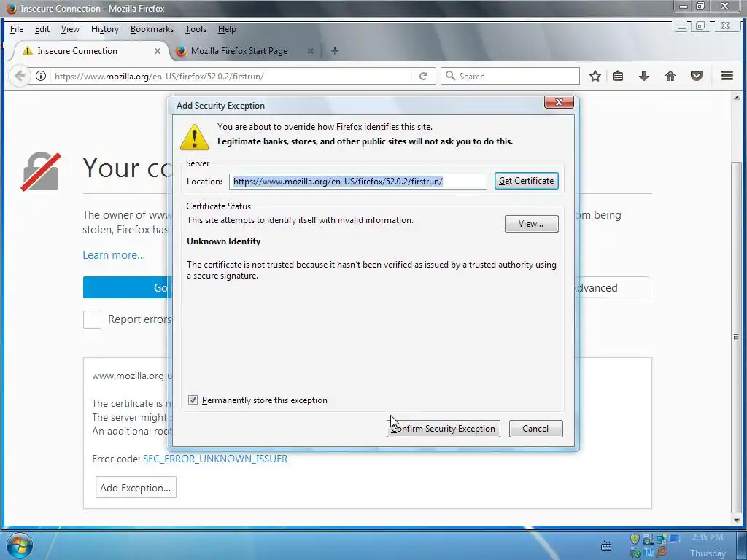Open the History menu
This screenshot has height=560, width=747.
(x=105, y=29)
